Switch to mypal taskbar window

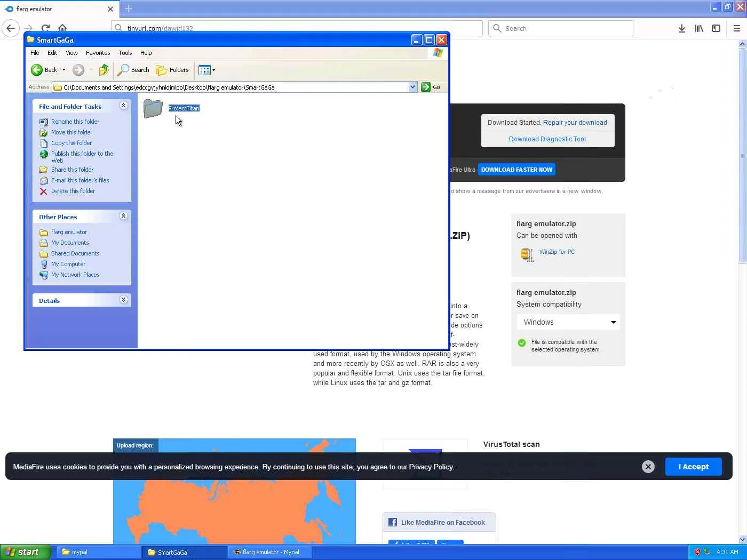point(98,552)
